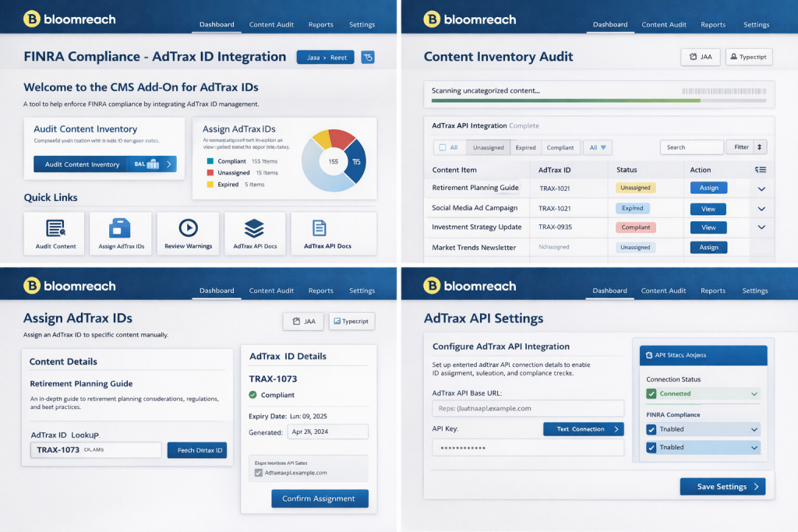Image resolution: width=798 pixels, height=532 pixels.
Task: Open Reports tab in Content Inventory Audit panel
Action: pos(712,25)
